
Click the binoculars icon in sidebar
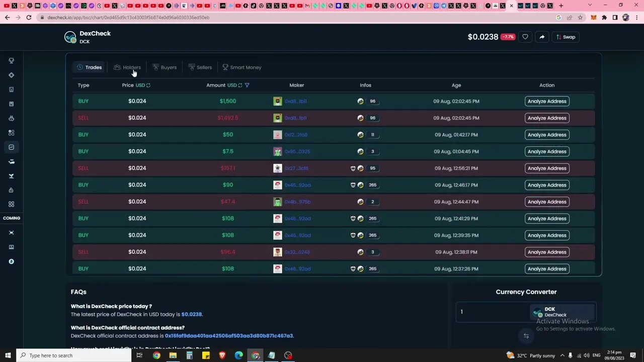tap(11, 118)
